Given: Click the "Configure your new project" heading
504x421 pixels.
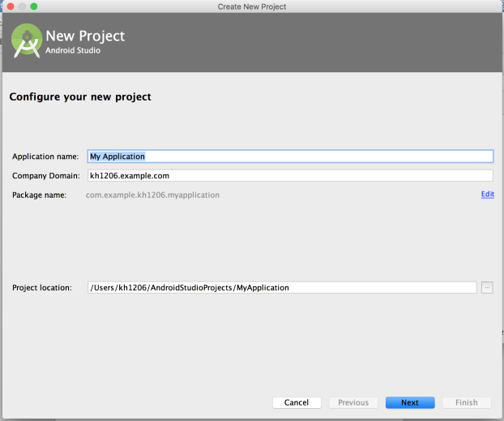Looking at the screenshot, I should 80,97.
